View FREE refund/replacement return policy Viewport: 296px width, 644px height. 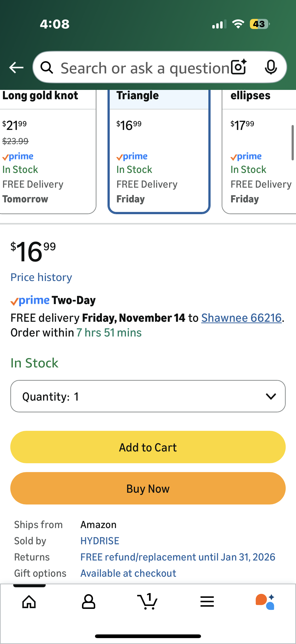[178, 557]
